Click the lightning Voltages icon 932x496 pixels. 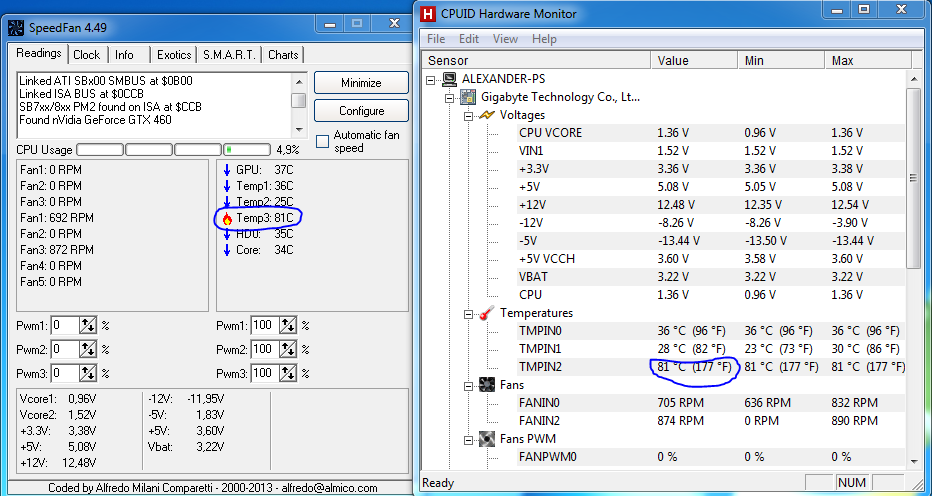487,115
